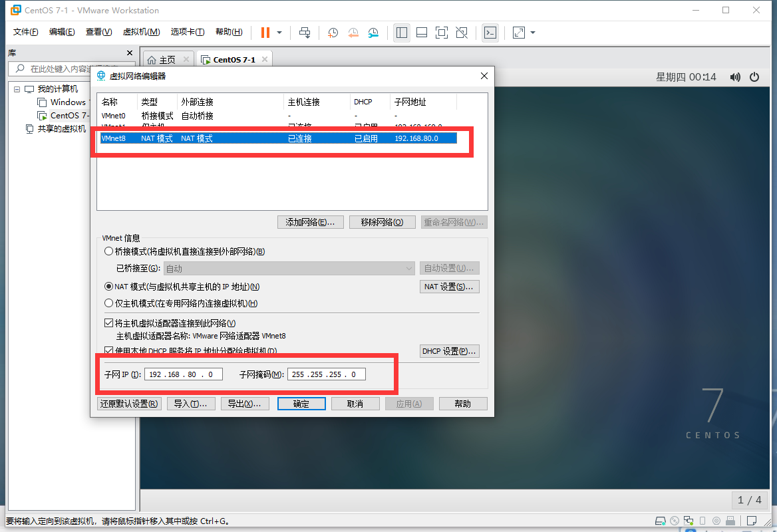
Task: Open the snapshot manager wrench-clock icon
Action: pyautogui.click(x=373, y=33)
